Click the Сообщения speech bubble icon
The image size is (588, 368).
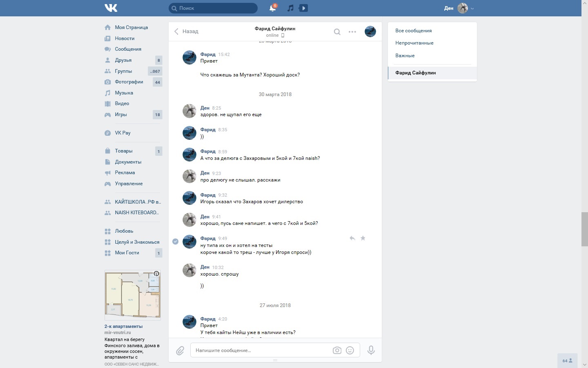(x=107, y=49)
